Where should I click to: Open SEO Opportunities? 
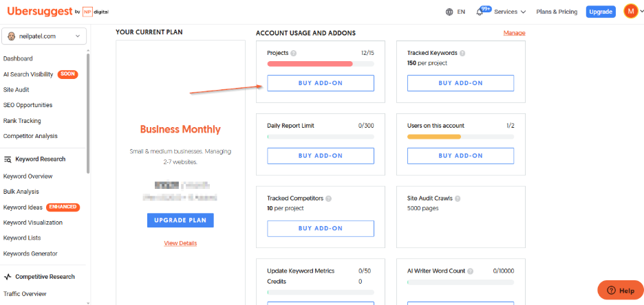28,105
